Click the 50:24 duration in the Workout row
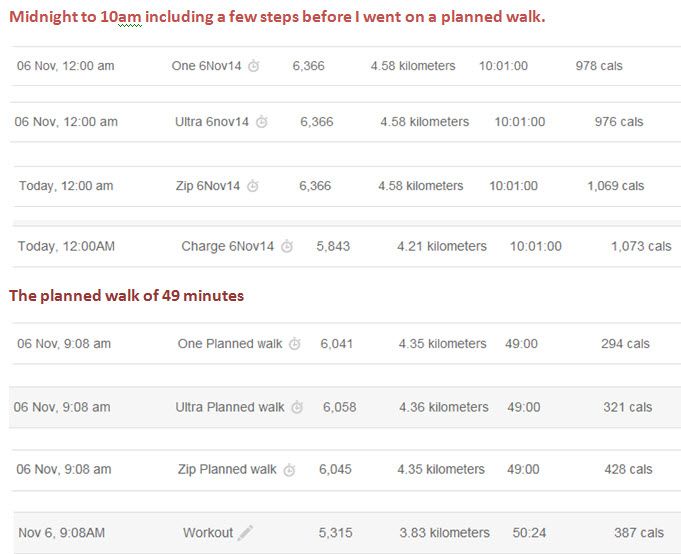681x554 pixels. 529,532
